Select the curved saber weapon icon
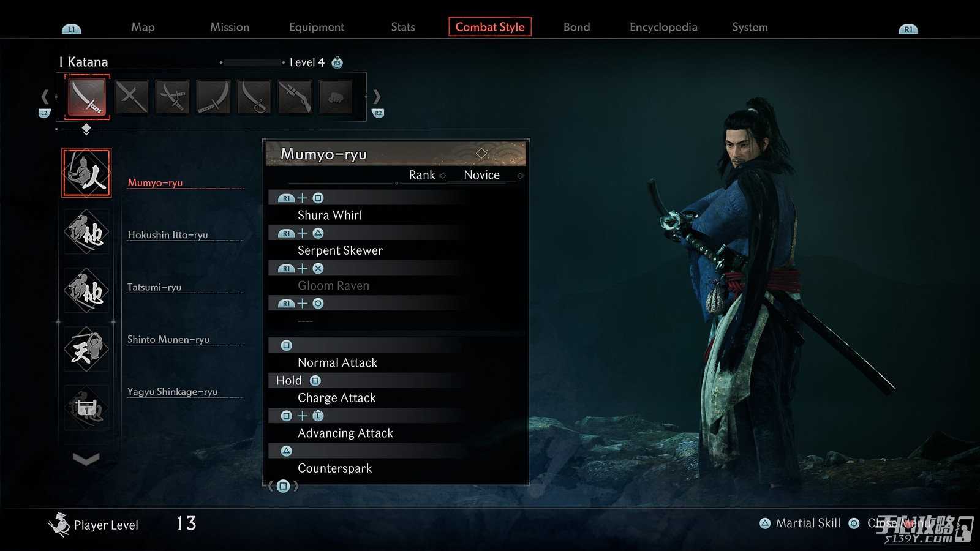980x551 pixels. [x=254, y=97]
